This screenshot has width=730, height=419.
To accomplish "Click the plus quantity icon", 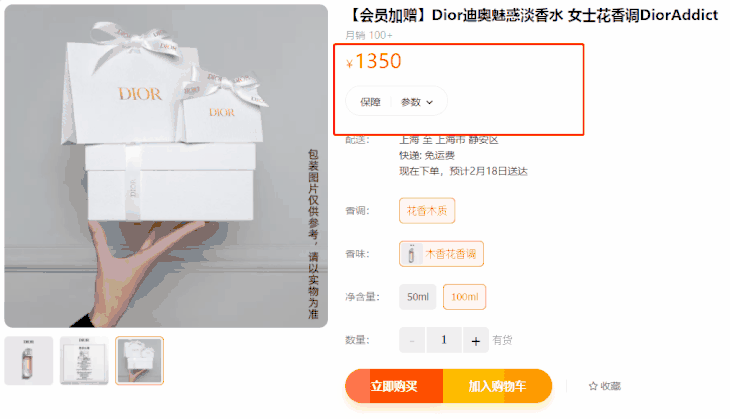I will click(475, 340).
